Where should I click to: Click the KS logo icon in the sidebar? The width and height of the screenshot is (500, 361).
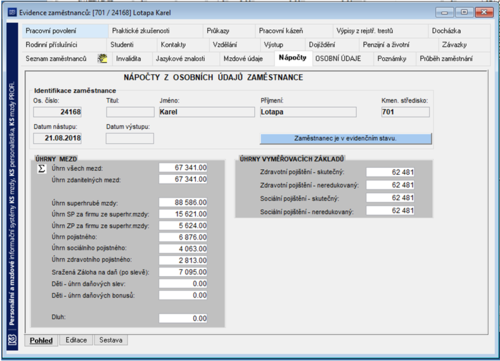(12, 340)
